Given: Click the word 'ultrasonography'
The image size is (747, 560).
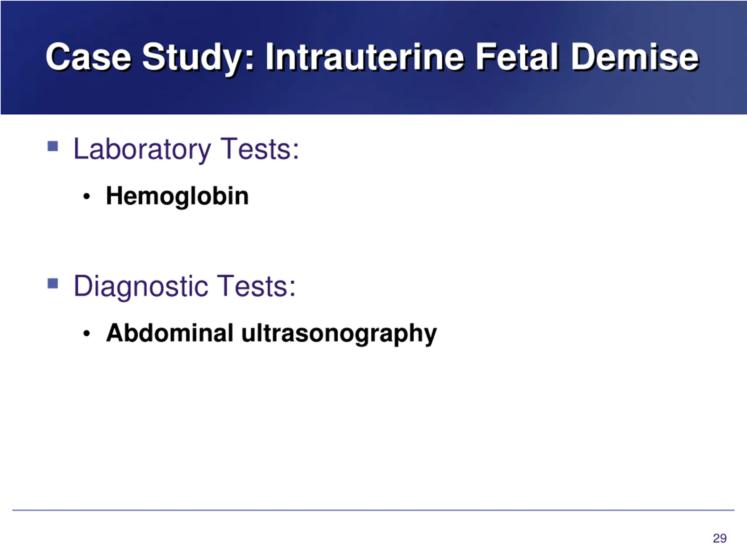Looking at the screenshot, I should [x=339, y=334].
